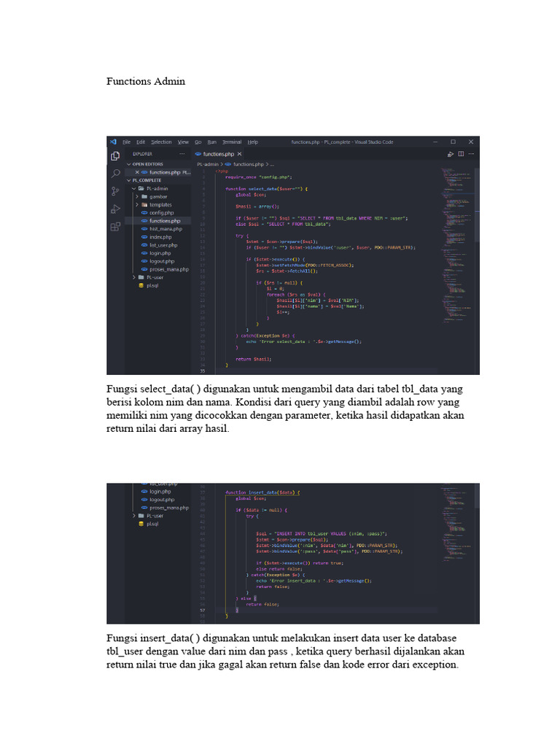Click the functions.php breadcrumb segment
560x747 pixels.
point(244,164)
